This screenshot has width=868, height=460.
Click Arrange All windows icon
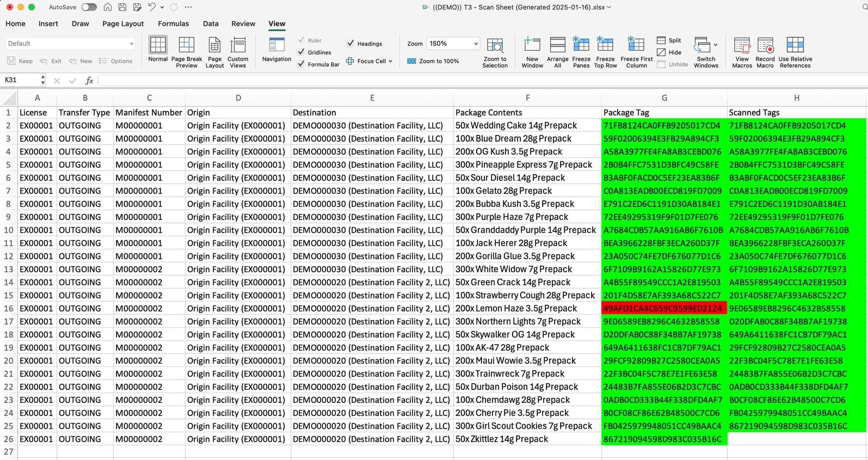coord(558,45)
